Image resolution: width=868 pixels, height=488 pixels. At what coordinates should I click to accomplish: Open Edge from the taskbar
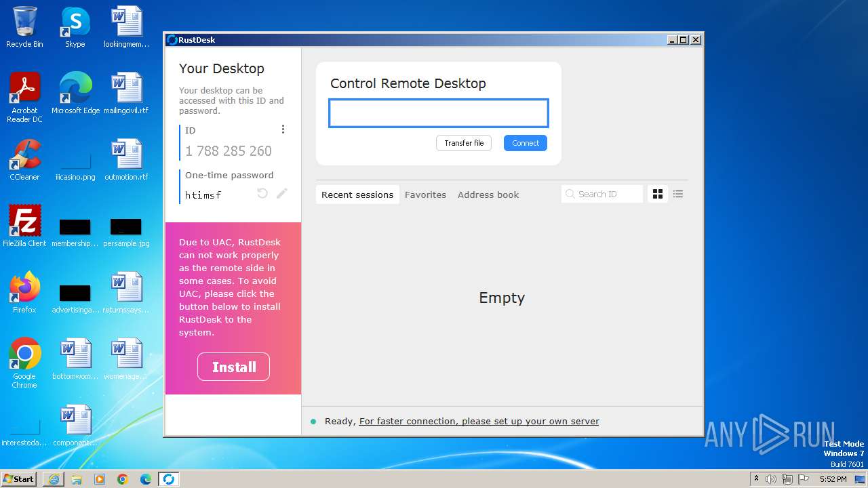(146, 479)
